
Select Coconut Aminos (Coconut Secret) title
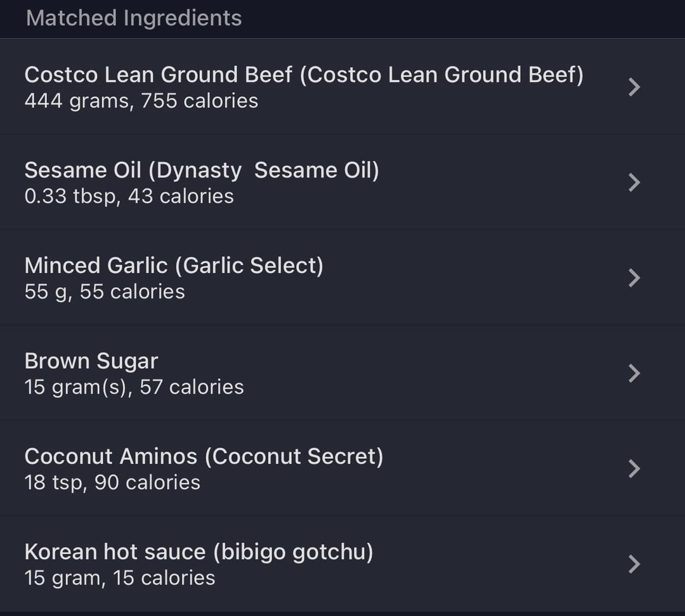(x=204, y=457)
